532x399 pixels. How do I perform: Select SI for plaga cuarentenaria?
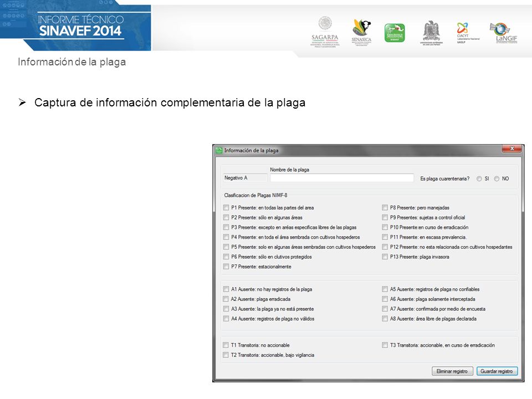pyautogui.click(x=479, y=179)
